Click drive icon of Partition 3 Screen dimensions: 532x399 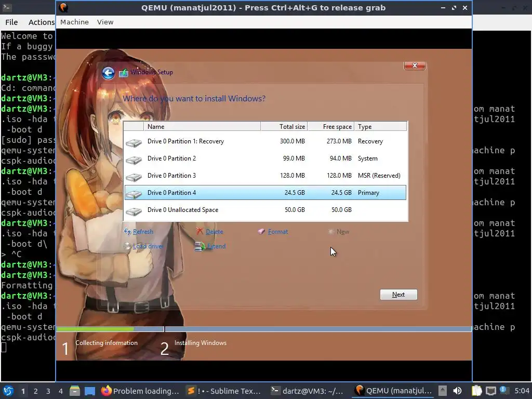coord(134,177)
